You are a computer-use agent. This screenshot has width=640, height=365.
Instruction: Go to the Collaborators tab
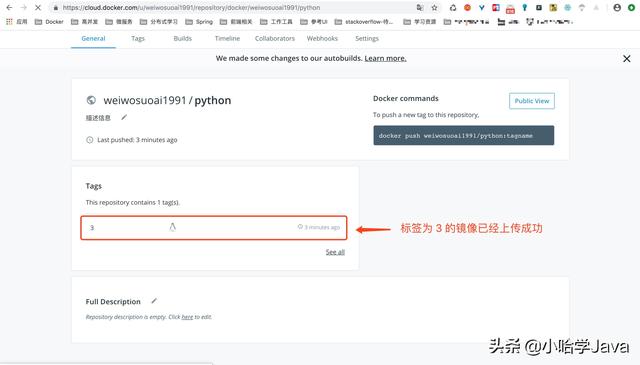(275, 38)
